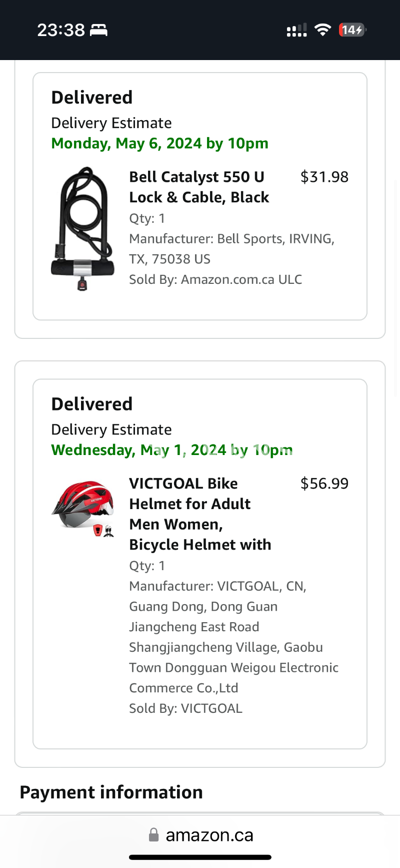Tap the Payment information heading
400x868 pixels.
coord(111,792)
